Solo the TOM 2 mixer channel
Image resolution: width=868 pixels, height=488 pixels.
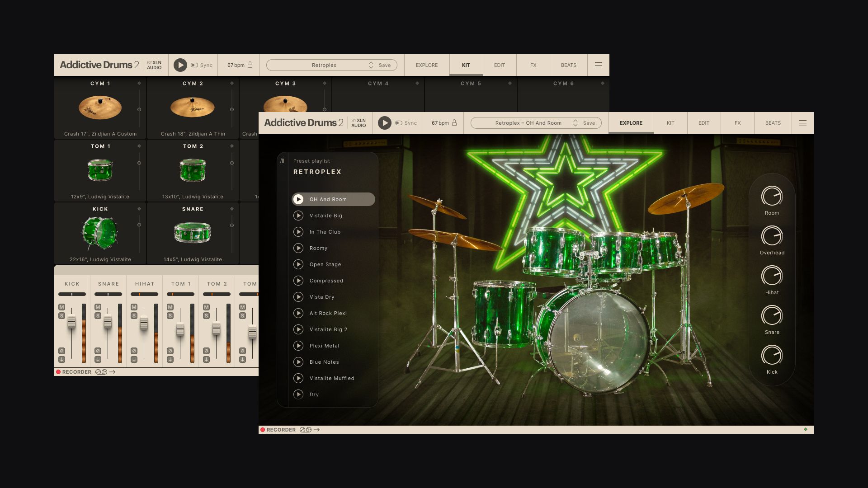click(x=206, y=316)
